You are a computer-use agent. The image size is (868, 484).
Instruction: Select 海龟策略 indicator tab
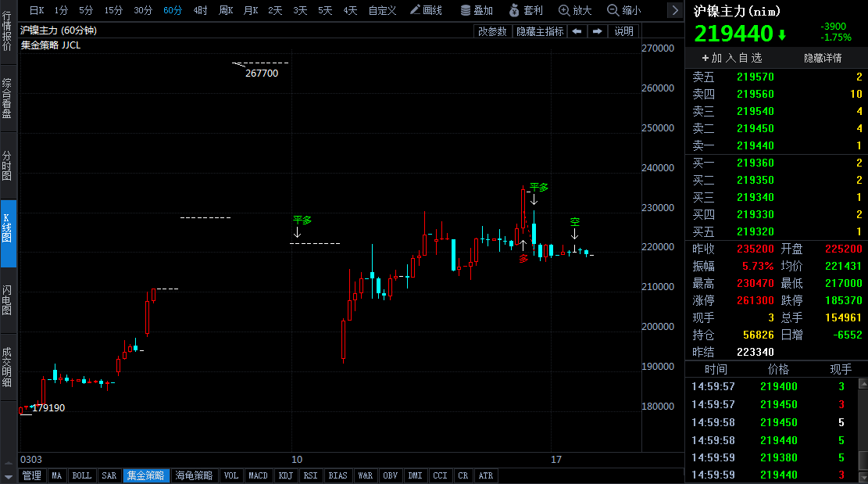coord(195,475)
